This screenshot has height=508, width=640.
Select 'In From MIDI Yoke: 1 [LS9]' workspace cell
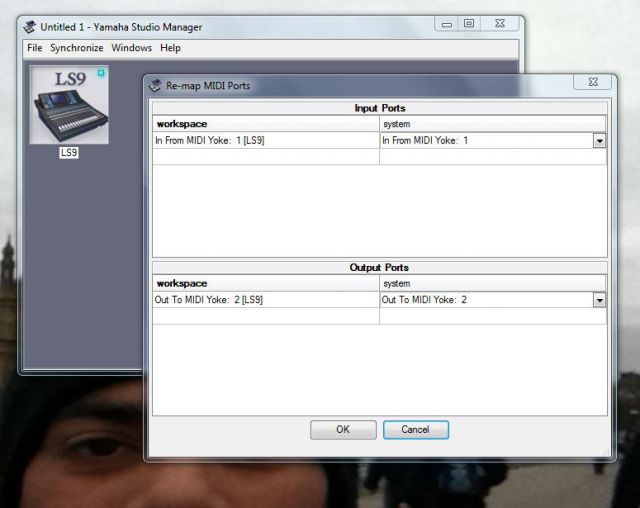pos(266,141)
